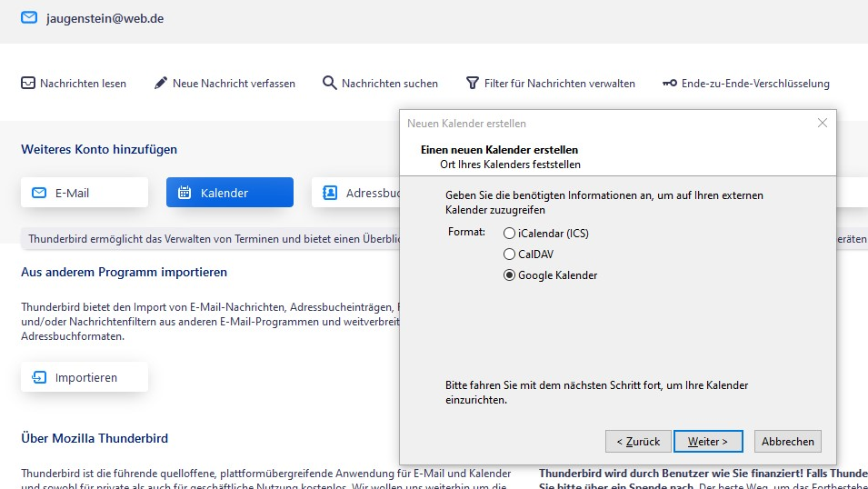Image resolution: width=868 pixels, height=489 pixels.
Task: Click the Format: label in dialog
Action: point(466,232)
